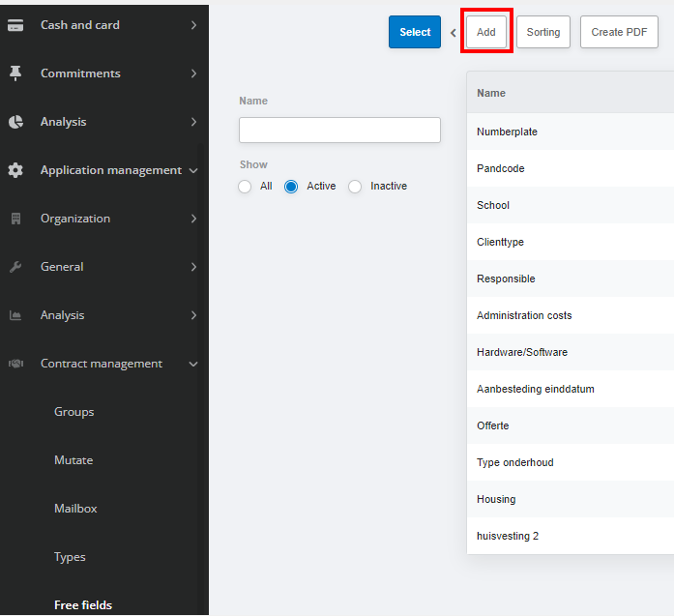Collapse filter panel with left chevron
The height and width of the screenshot is (616, 674).
[454, 33]
